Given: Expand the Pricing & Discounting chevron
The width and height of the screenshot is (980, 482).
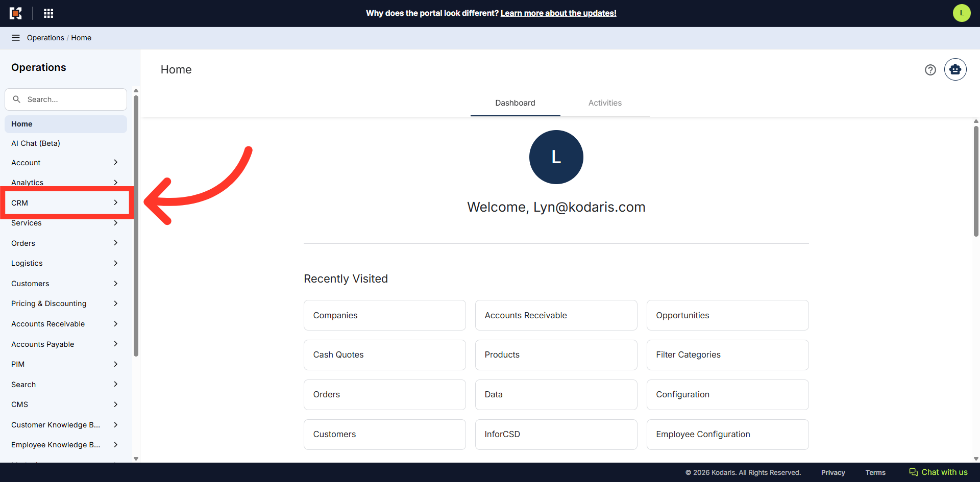Looking at the screenshot, I should pyautogui.click(x=116, y=303).
